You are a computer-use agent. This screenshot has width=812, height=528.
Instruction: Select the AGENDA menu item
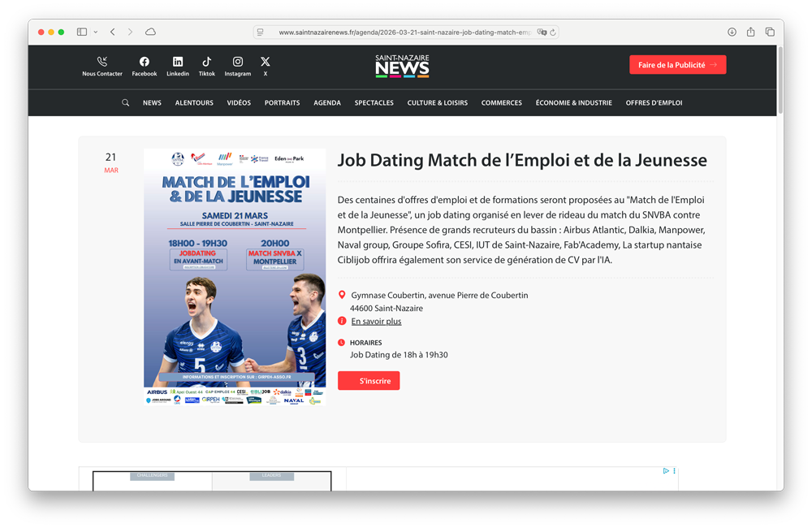327,102
